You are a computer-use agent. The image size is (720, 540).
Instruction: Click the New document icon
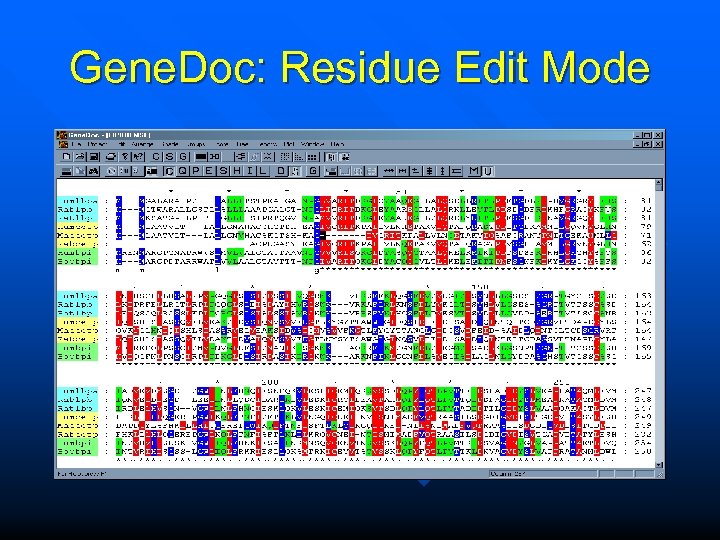point(67,157)
